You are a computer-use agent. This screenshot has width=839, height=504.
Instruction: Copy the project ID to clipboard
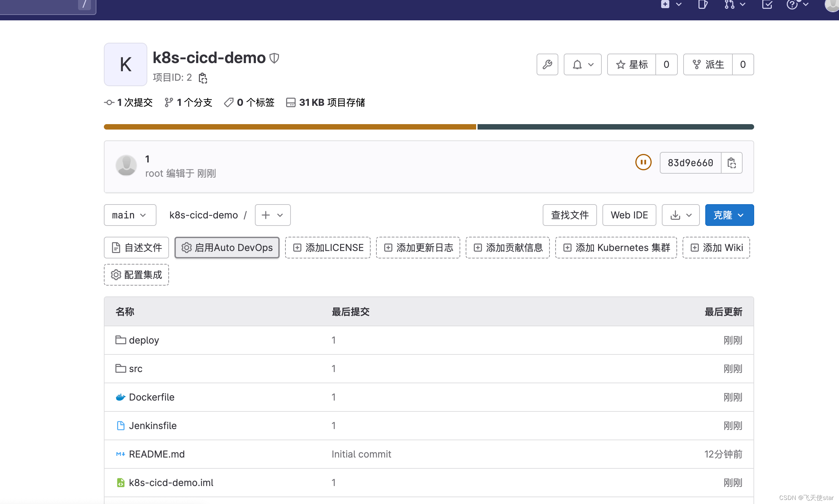pyautogui.click(x=203, y=78)
